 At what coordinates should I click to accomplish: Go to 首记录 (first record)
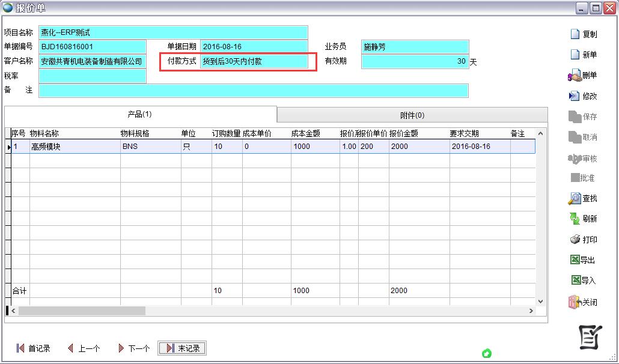[x=33, y=348]
